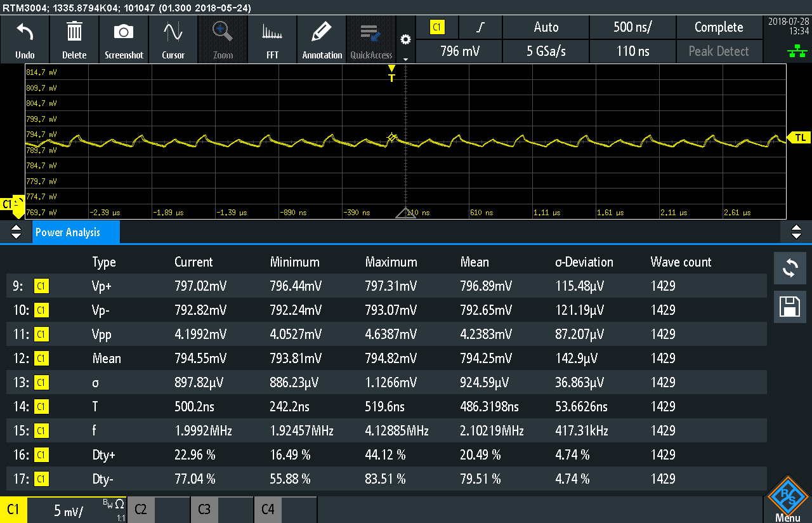Activate the Zoom tool

click(223, 32)
